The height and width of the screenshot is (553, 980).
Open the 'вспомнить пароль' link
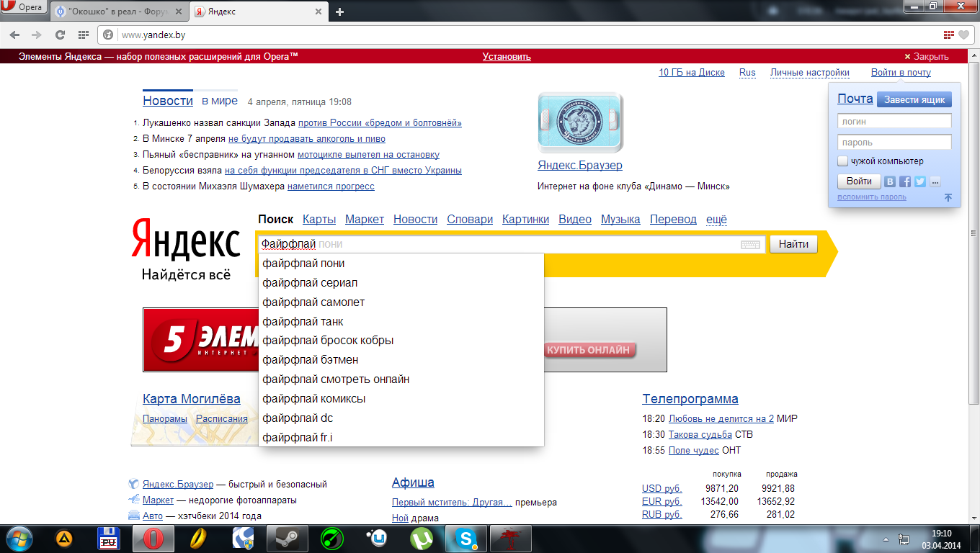click(872, 197)
